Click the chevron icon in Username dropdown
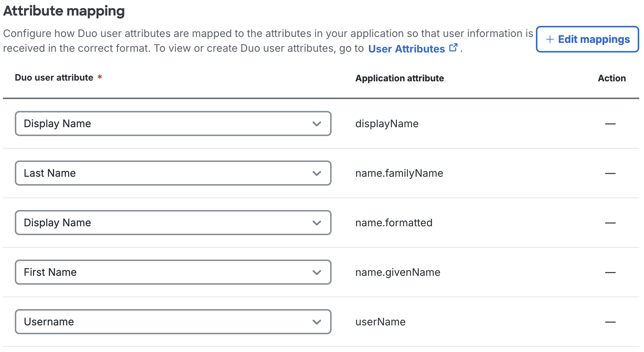This screenshot has width=644, height=352. coord(316,322)
